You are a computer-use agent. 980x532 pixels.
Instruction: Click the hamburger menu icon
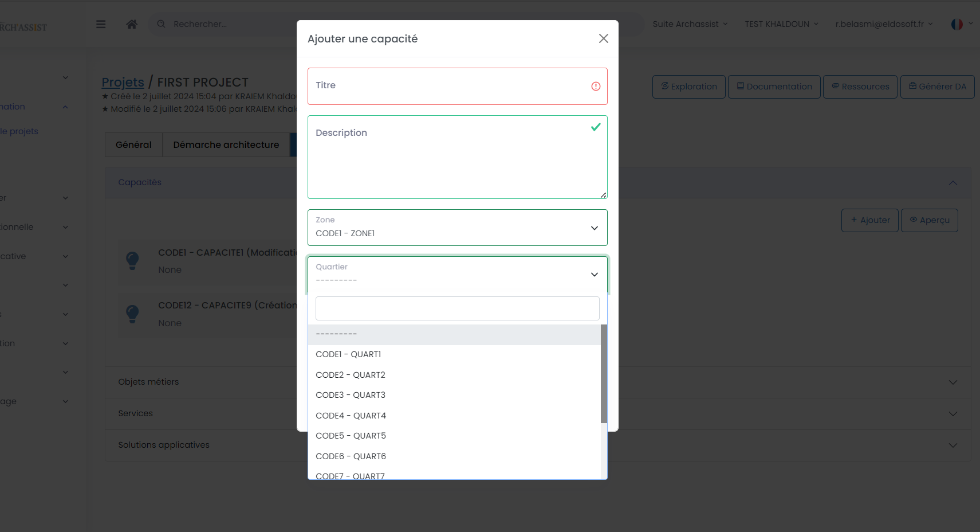[101, 24]
